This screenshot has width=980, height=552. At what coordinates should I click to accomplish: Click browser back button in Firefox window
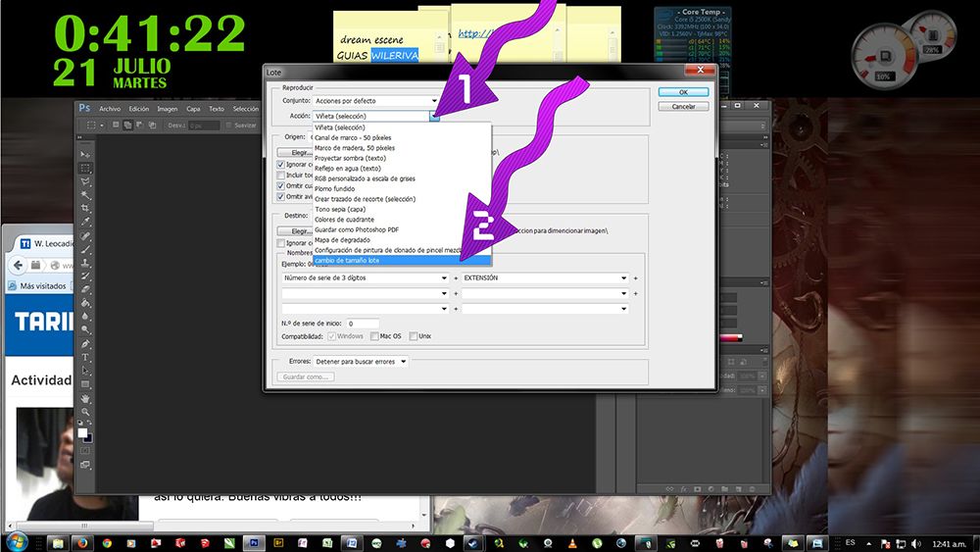click(18, 265)
